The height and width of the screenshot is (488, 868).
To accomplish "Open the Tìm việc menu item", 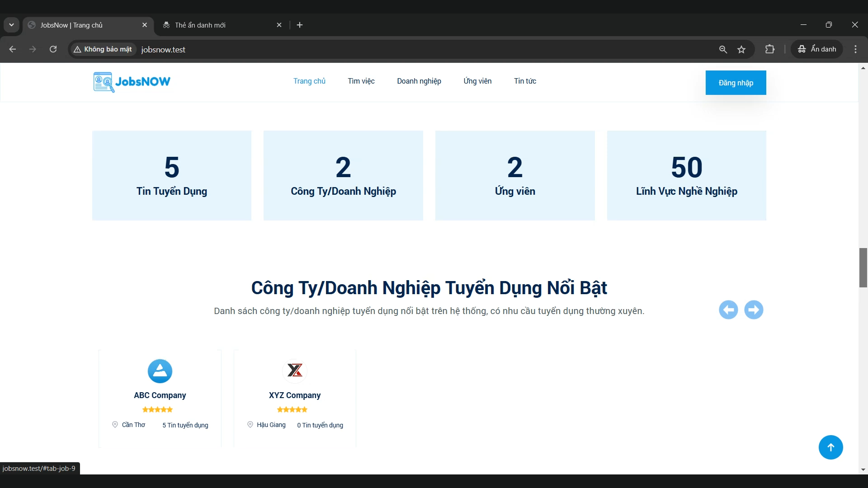I will point(361,81).
